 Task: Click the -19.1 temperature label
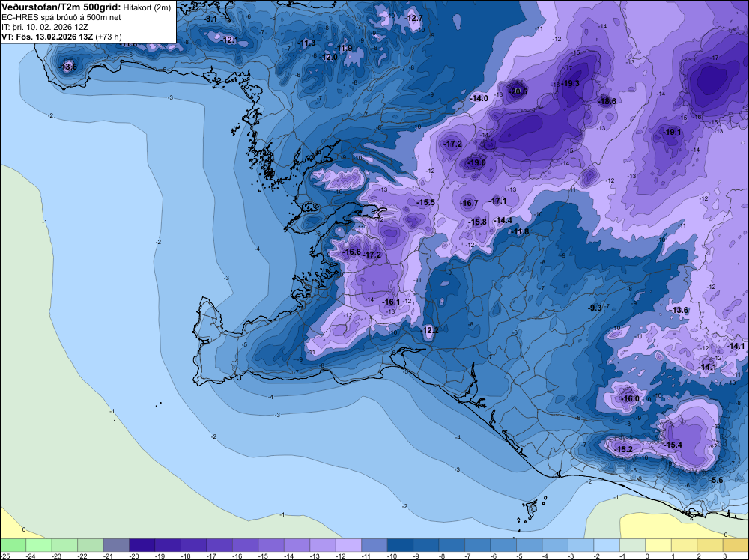[x=672, y=132]
